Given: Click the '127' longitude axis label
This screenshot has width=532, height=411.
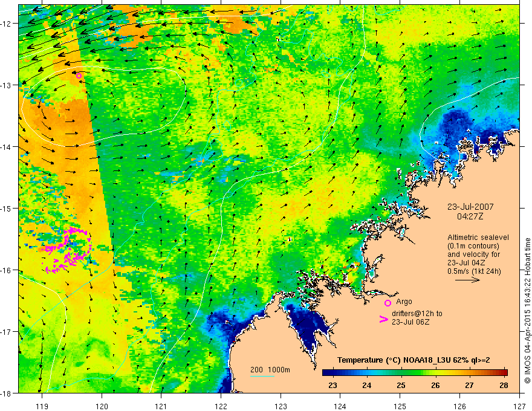Looking at the screenshot, I should click(x=519, y=406).
